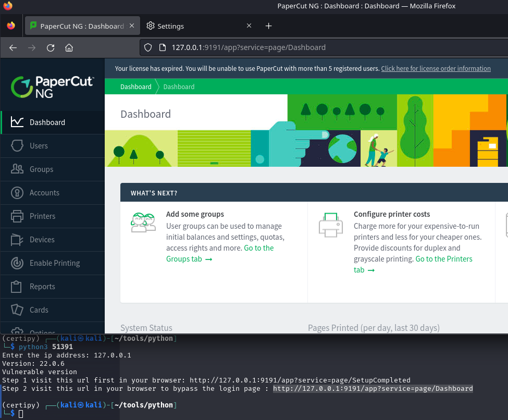
Task: Click the SetupCompleted URL in the terminal
Action: (300, 380)
